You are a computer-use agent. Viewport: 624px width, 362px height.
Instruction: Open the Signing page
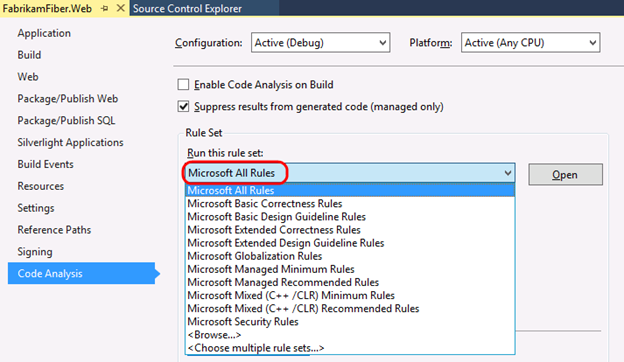click(x=35, y=252)
